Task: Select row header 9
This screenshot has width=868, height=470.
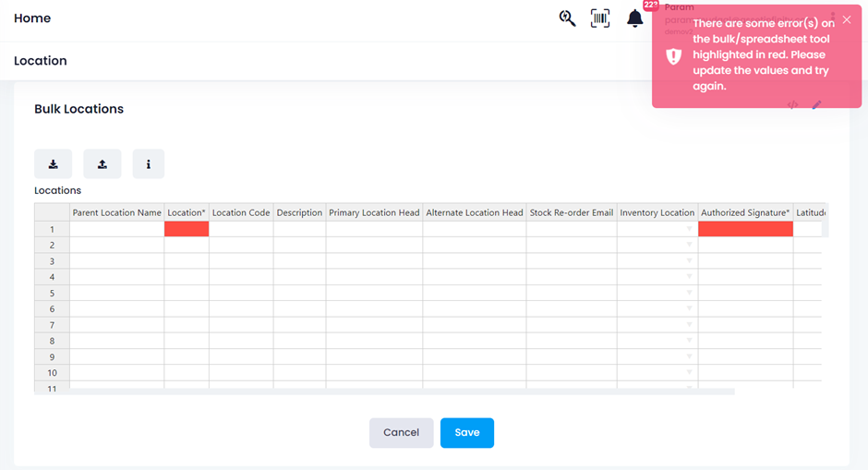Action: (x=52, y=357)
